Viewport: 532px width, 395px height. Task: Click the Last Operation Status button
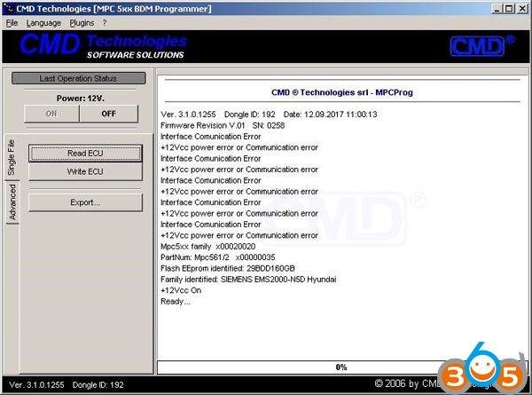click(x=78, y=78)
